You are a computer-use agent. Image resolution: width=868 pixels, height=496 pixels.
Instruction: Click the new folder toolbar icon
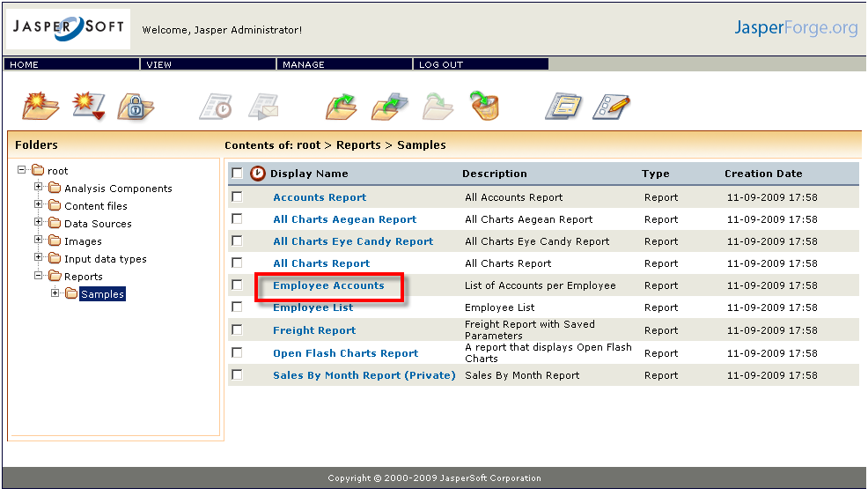(x=40, y=106)
